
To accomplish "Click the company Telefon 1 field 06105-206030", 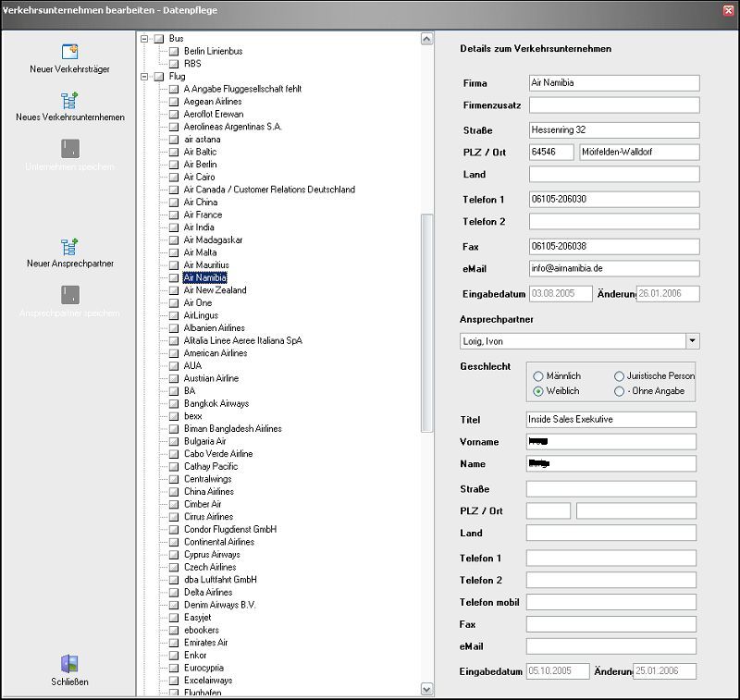I will click(x=614, y=199).
